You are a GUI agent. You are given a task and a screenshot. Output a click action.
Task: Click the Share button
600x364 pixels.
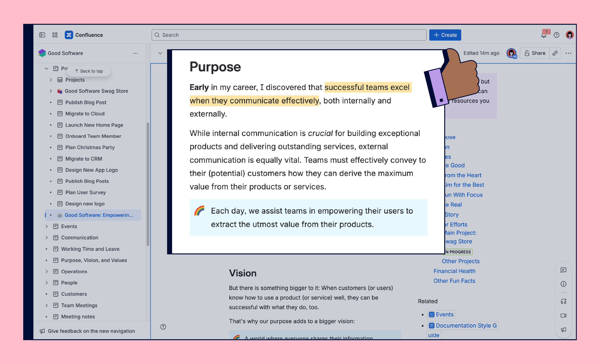click(x=535, y=53)
